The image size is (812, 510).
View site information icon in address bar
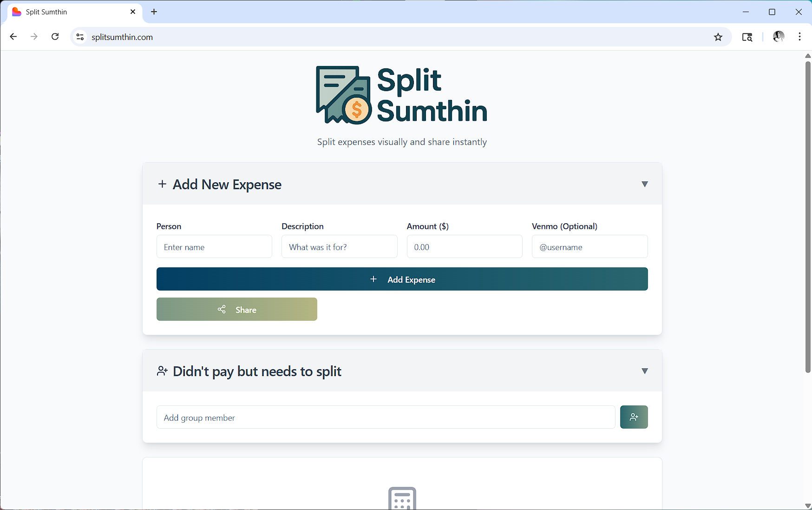[80, 37]
